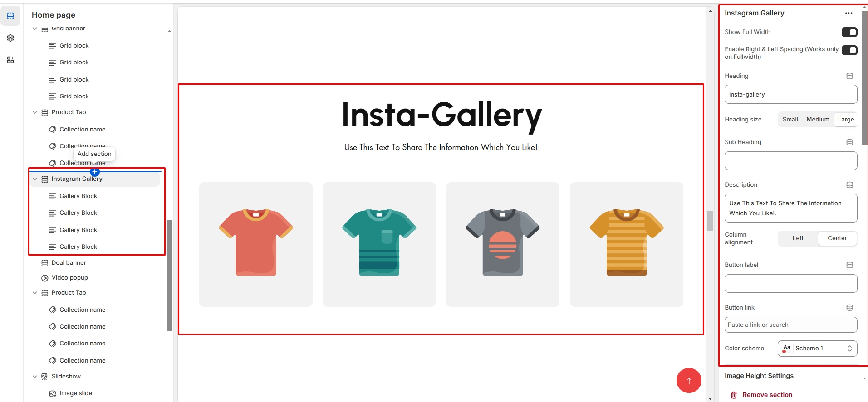Click the blue plus add-section icon
This screenshot has height=402, width=868.
coord(94,172)
